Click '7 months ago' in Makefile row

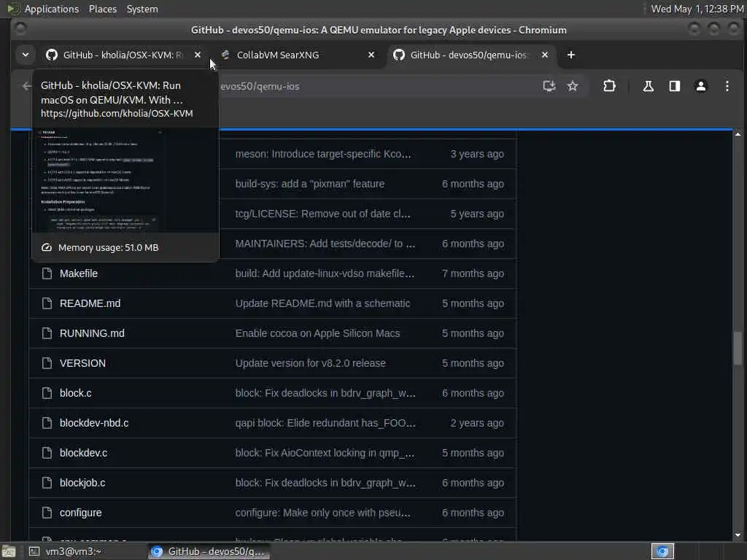pyautogui.click(x=473, y=273)
